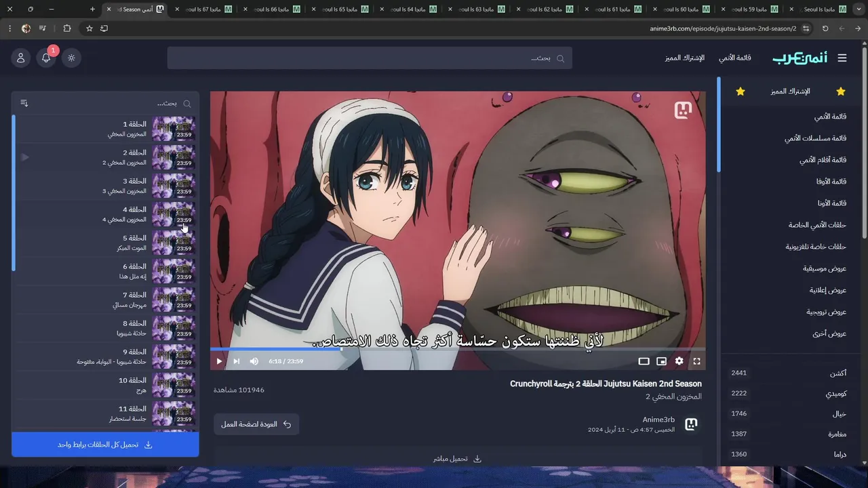Open sidebar قائمة الأونا
The height and width of the screenshot is (488, 868).
pos(832,203)
